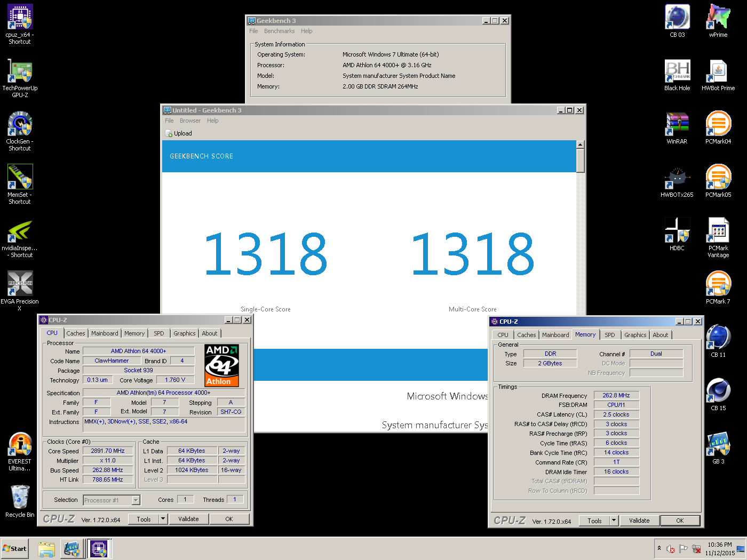Open the File menu in Untitled Geekbench window
This screenshot has height=560, width=747.
(169, 121)
